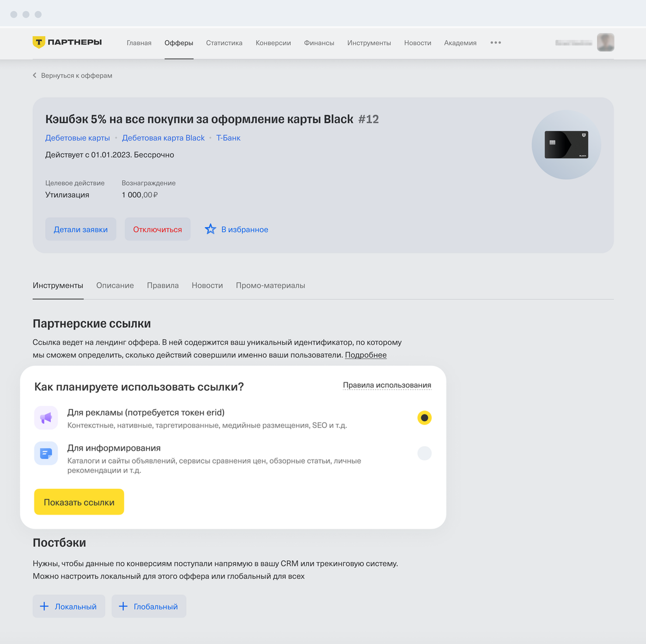The image size is (646, 644).
Task: Click the plus icon on Глобальный postback
Action: pos(123,606)
